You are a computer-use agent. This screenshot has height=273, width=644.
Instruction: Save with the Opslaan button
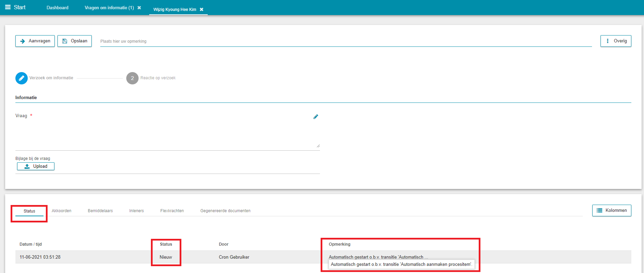pos(75,41)
